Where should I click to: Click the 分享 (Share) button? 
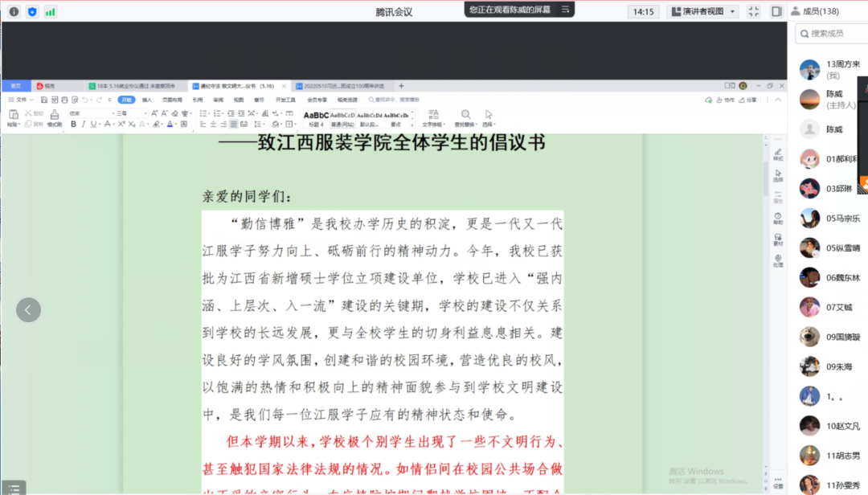748,100
